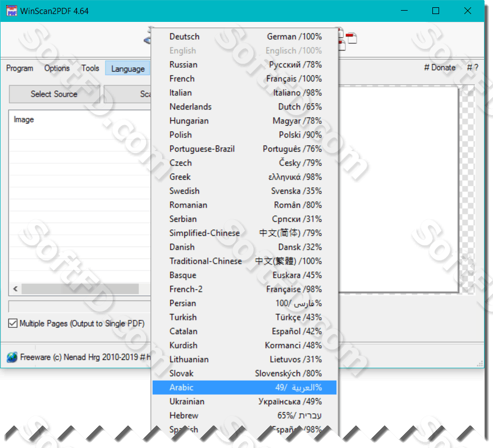Image resolution: width=493 pixels, height=448 pixels.
Task: Select Danish language
Action: [x=244, y=247]
